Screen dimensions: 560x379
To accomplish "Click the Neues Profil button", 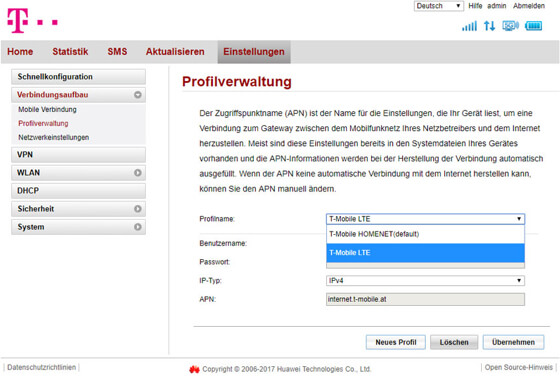I will [396, 342].
